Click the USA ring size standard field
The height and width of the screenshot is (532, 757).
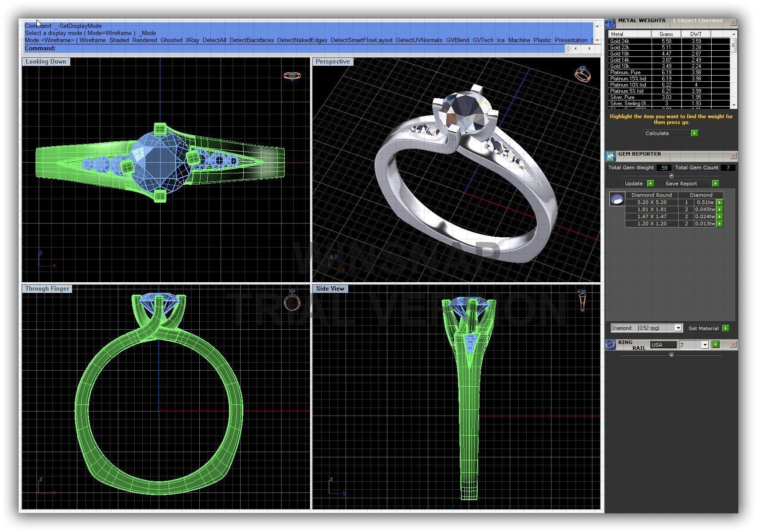click(x=663, y=345)
